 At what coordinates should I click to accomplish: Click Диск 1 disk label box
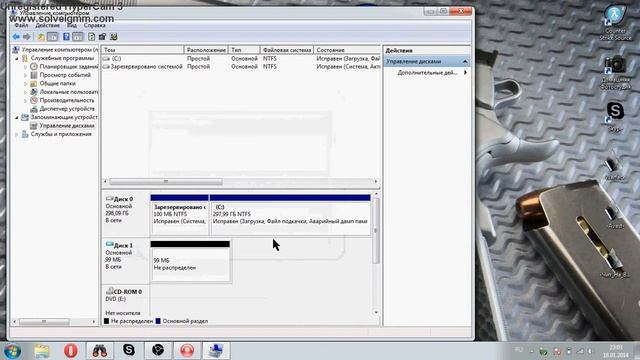coord(126,260)
